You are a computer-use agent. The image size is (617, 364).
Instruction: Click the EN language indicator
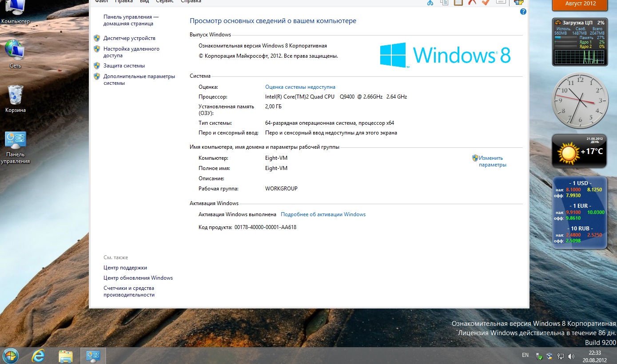(x=525, y=355)
